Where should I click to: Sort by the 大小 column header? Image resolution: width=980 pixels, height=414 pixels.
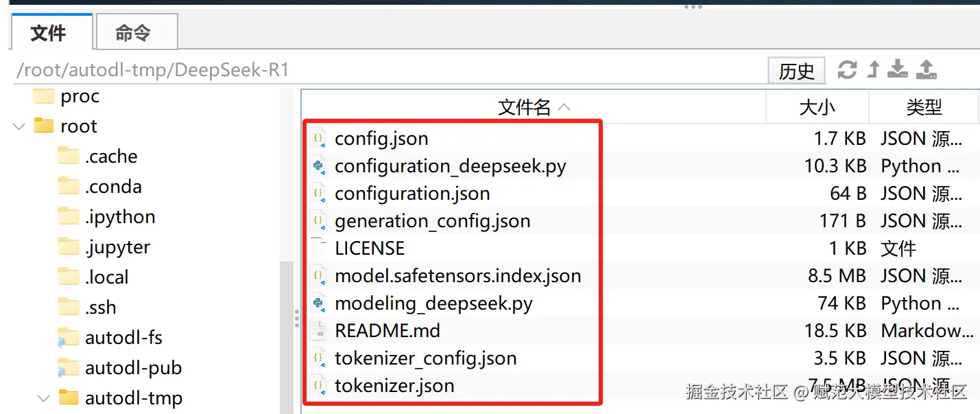[x=817, y=107]
